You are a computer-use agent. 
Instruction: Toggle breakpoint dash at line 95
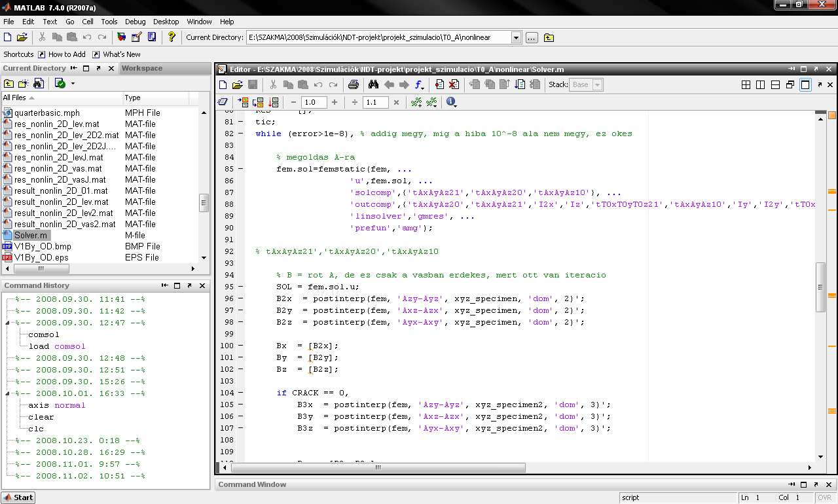(240, 287)
